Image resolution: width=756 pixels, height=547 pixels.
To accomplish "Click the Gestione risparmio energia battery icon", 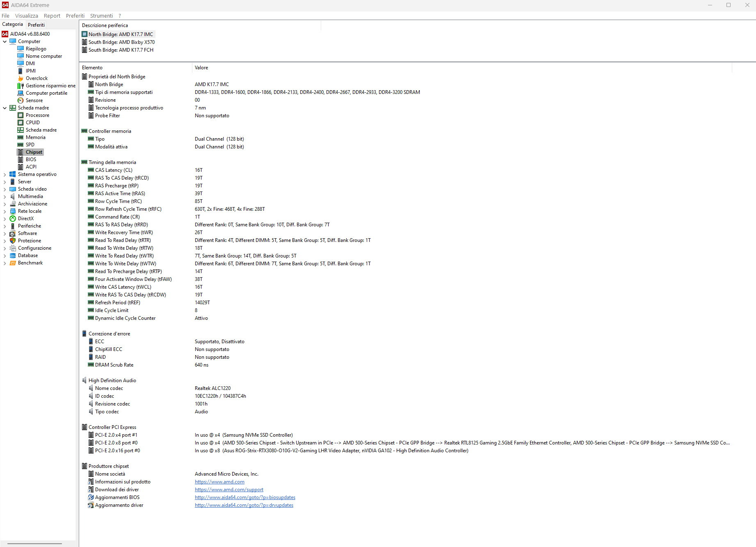I will point(21,86).
